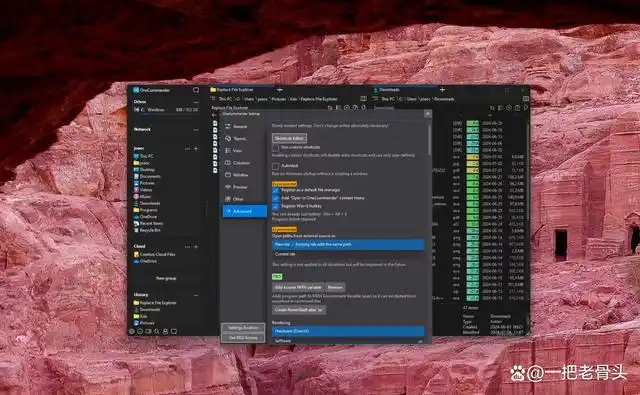This screenshot has height=395, width=640.
Task: Click Create PowerShell alias 'oc' button
Action: (299, 310)
